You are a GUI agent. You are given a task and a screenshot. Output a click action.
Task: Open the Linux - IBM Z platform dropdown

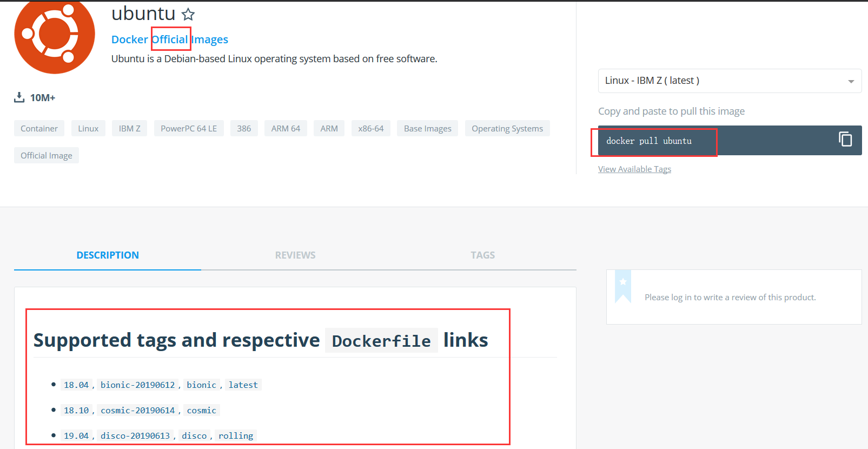coord(730,81)
